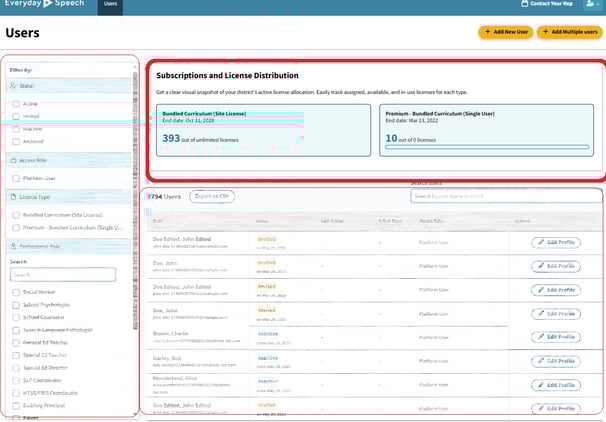The height and width of the screenshot is (422, 606).
Task: Click the name Wonderland, Alice
Action: click(x=174, y=378)
